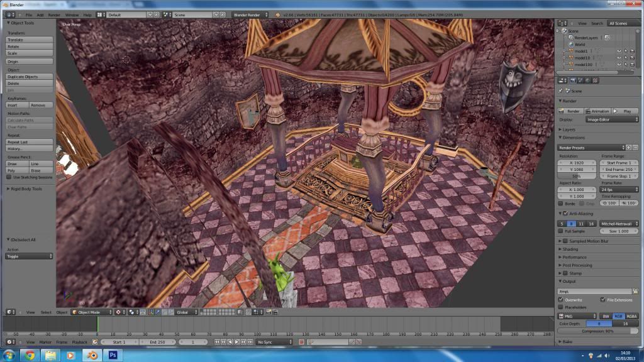Image resolution: width=644 pixels, height=362 pixels.
Task: Open the Mitchell-Netravali filter dropdown
Action: click(619, 224)
